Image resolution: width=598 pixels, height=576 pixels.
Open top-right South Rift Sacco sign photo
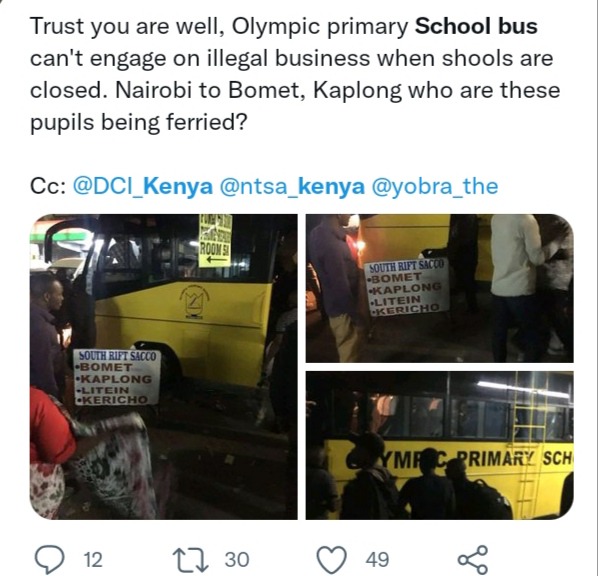pyautogui.click(x=439, y=288)
